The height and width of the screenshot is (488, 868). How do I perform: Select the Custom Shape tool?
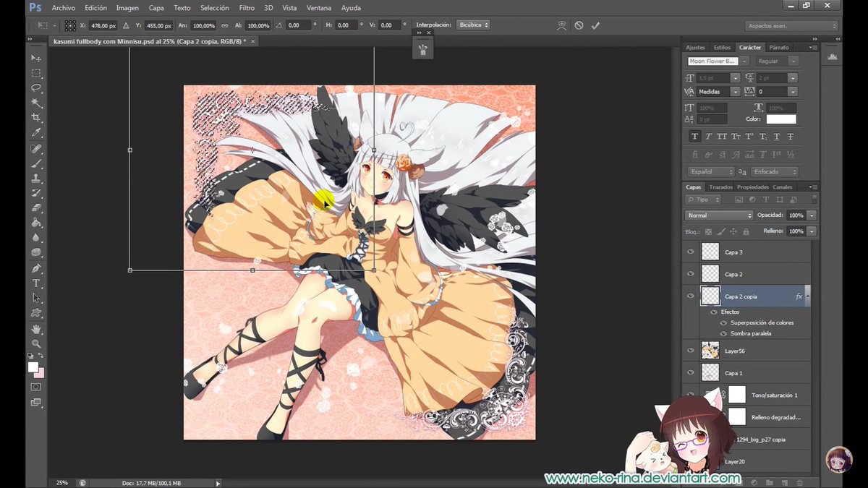click(x=36, y=313)
